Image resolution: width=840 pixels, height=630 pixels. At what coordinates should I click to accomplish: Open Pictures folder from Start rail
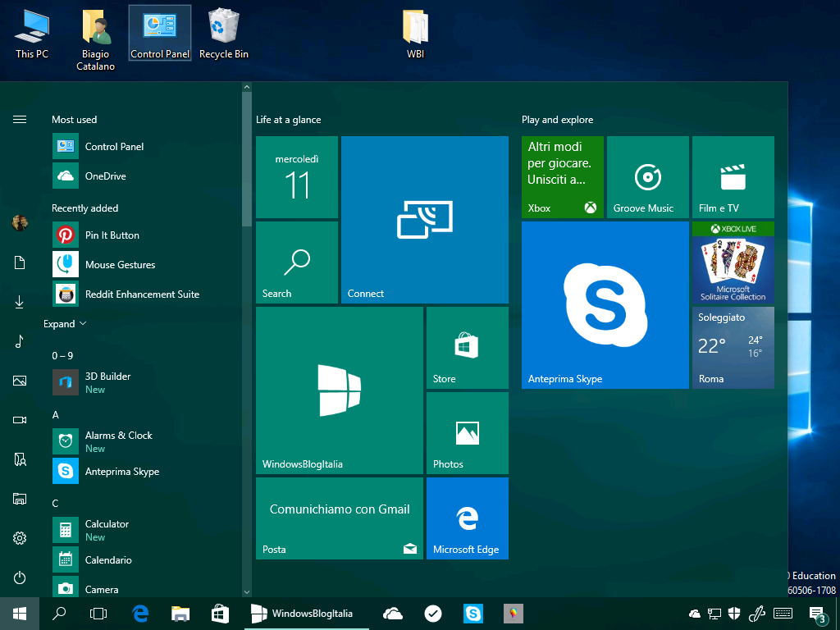coord(20,381)
